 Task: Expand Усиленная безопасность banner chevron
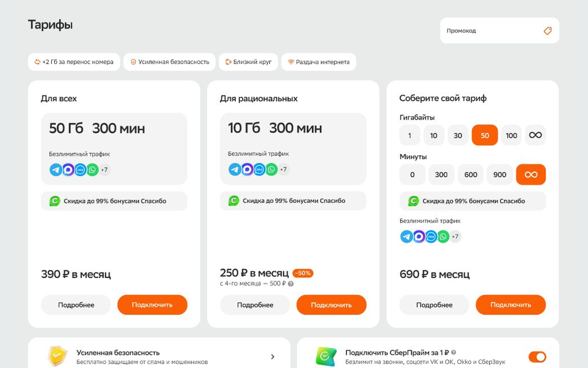pyautogui.click(x=273, y=356)
